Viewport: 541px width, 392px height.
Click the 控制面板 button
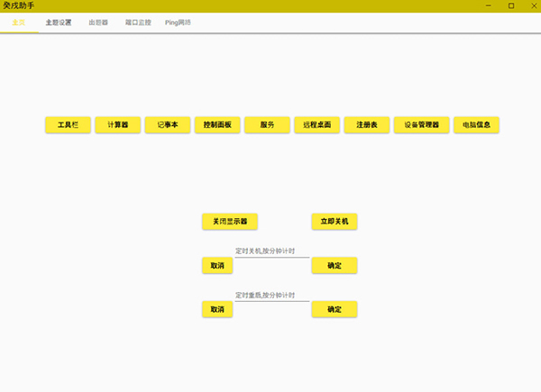point(217,124)
